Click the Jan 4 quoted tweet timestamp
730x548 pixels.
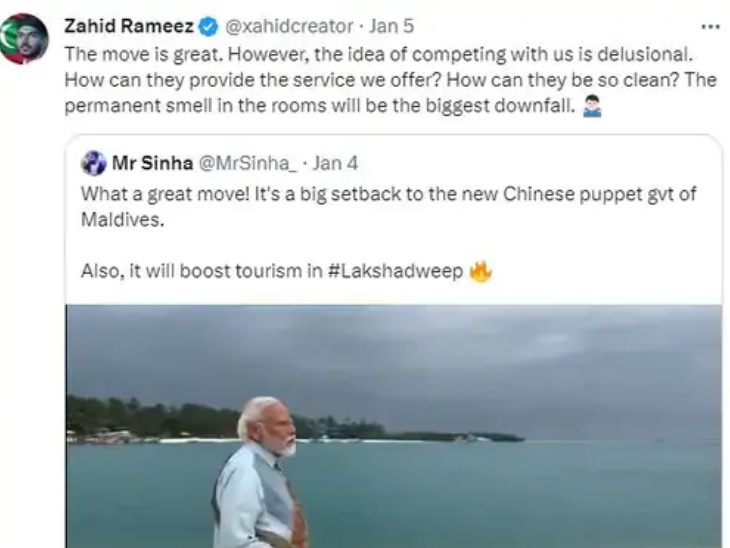tap(335, 163)
